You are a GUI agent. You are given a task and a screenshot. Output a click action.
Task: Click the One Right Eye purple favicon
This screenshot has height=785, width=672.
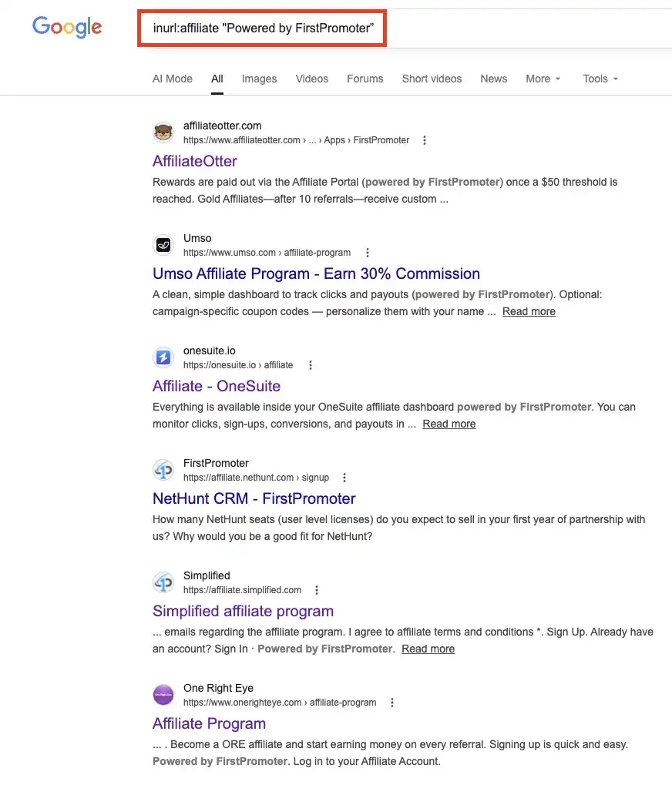coord(163,695)
